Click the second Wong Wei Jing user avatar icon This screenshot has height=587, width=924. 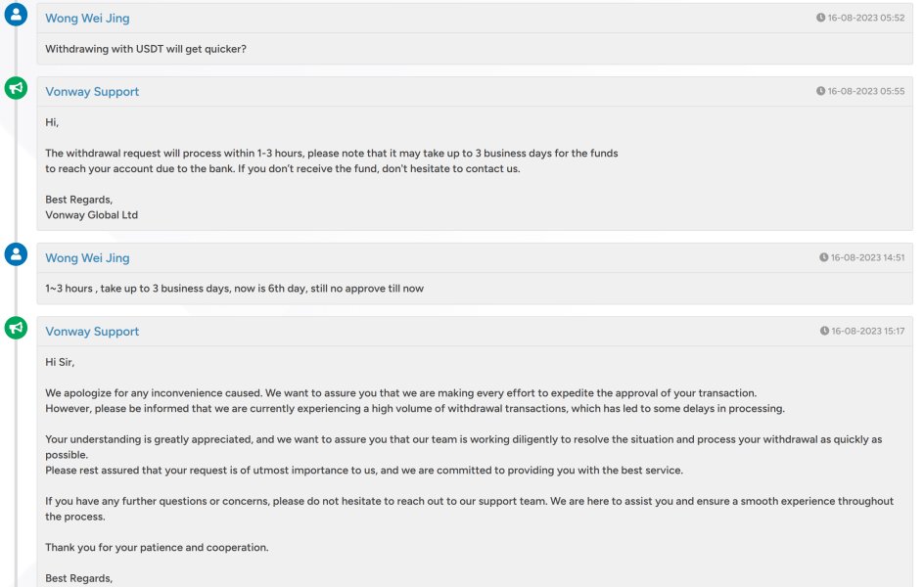pyautogui.click(x=16, y=254)
